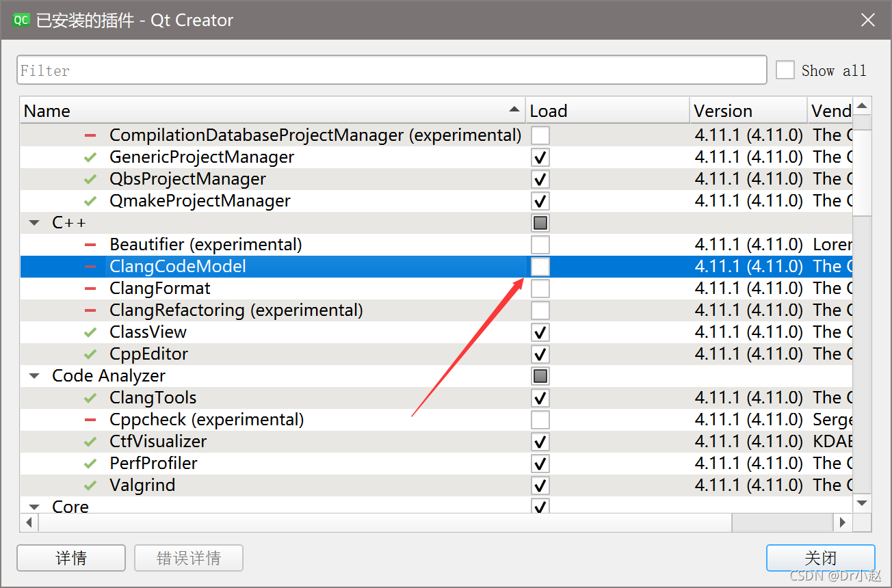Click red dash icon beside Beautifier
The width and height of the screenshot is (892, 588).
click(x=90, y=245)
